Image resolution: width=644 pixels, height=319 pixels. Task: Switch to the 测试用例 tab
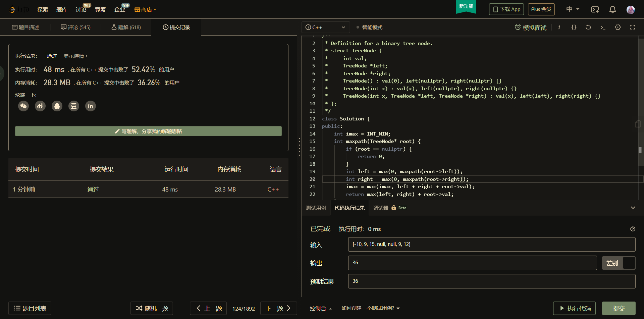pos(316,208)
